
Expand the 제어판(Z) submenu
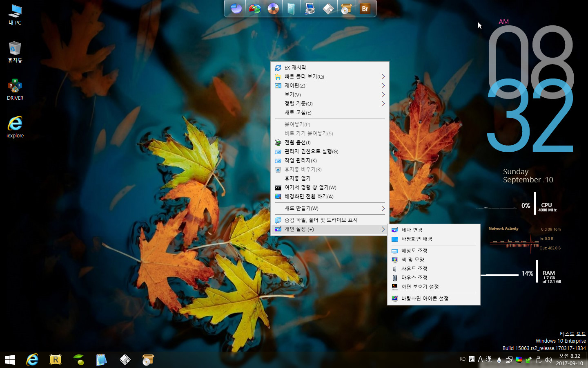[330, 85]
